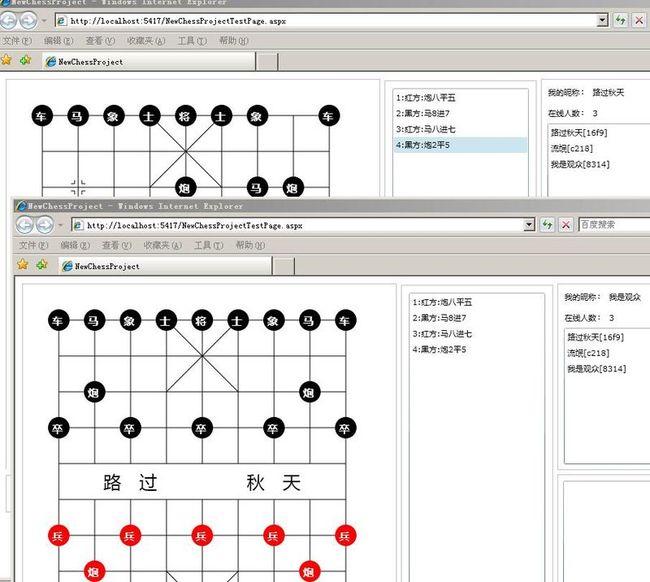Select move '4:黑方:炮2平5' in the front window

point(477,349)
